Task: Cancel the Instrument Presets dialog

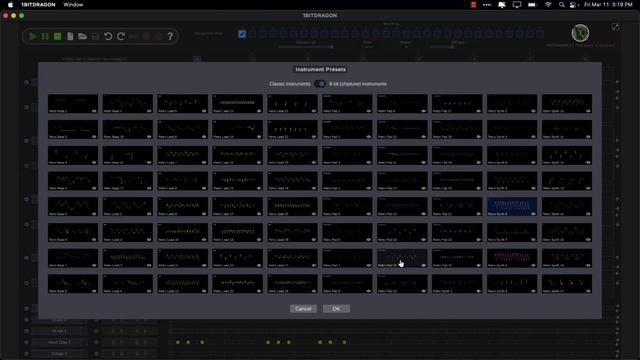Action: [x=303, y=309]
